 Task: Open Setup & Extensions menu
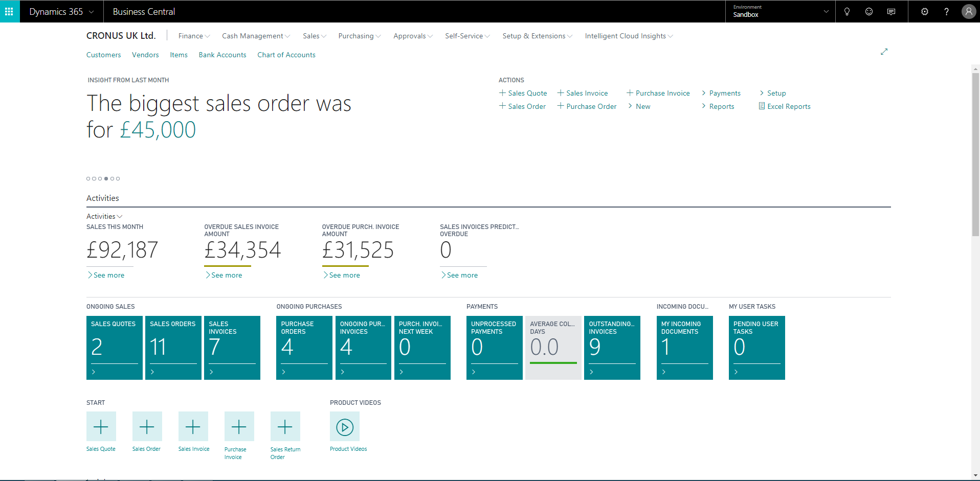538,36
